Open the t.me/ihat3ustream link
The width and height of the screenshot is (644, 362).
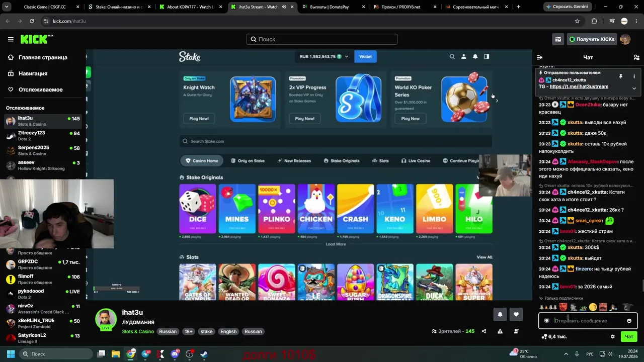pos(579,86)
